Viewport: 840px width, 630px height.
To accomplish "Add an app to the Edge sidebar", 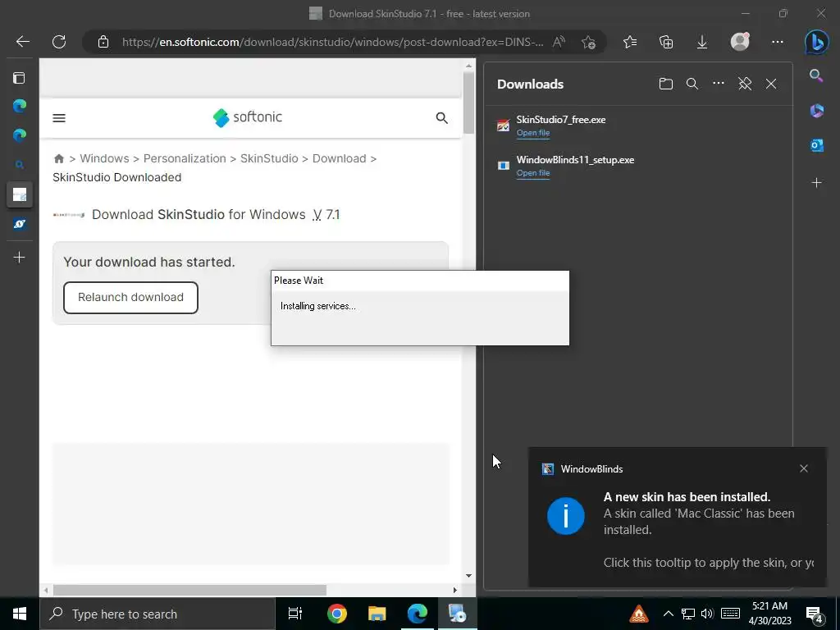I will click(816, 183).
